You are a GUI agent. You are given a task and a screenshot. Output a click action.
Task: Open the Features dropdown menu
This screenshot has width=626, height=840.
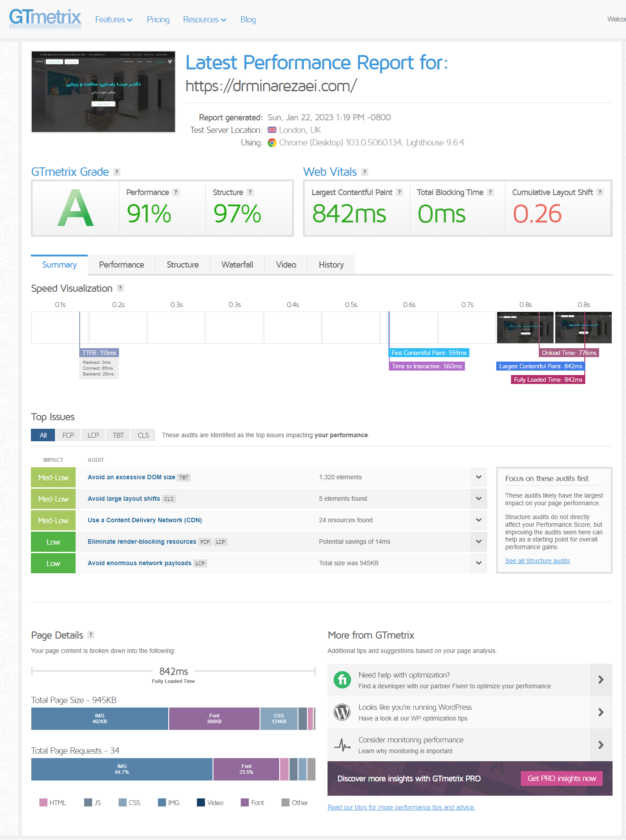[x=114, y=20]
